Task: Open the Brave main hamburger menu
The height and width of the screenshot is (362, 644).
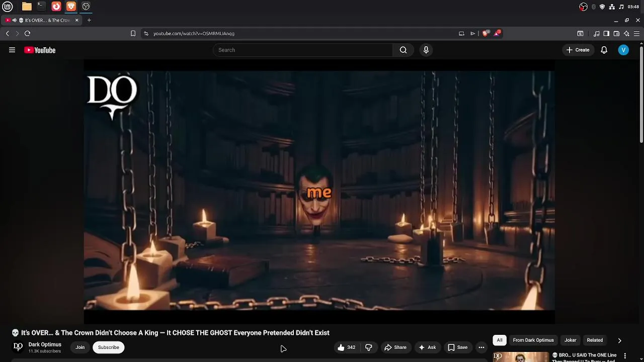Action: click(636, 34)
